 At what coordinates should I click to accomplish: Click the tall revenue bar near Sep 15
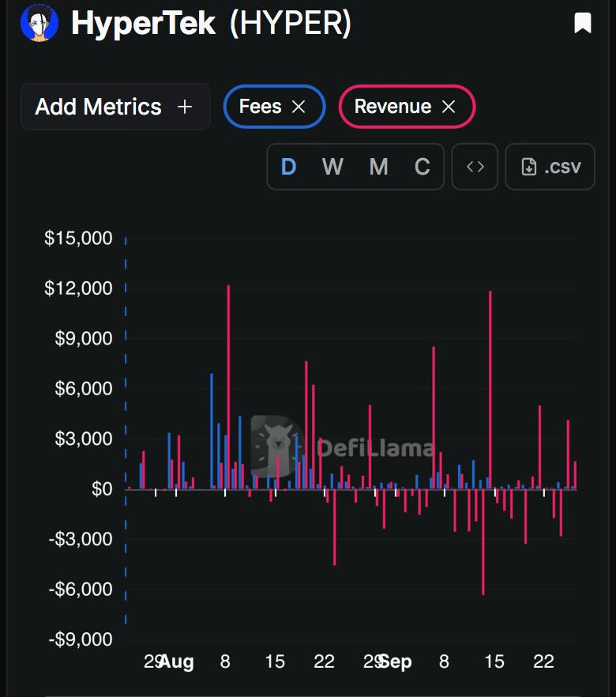(x=490, y=390)
